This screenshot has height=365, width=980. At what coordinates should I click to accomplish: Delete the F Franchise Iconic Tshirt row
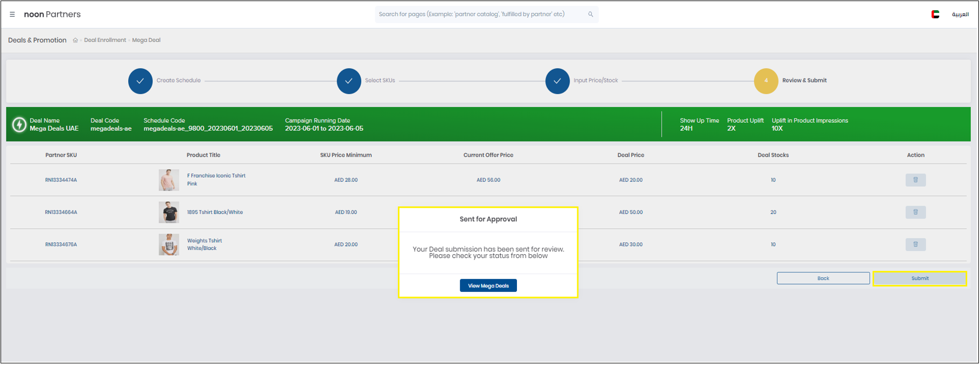click(x=915, y=180)
